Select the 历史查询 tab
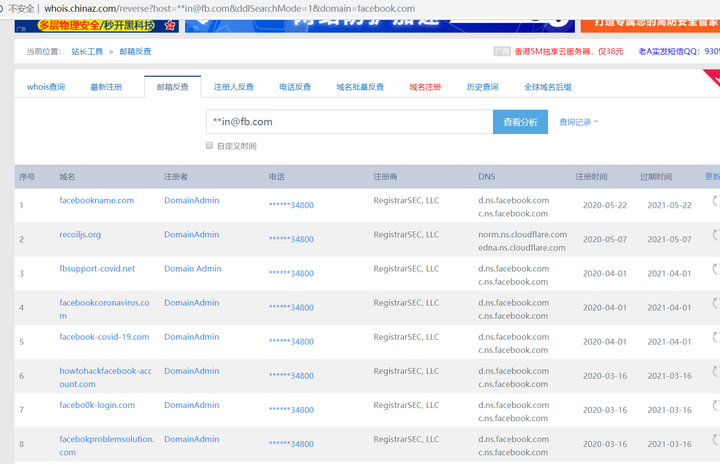This screenshot has width=720, height=464. click(482, 87)
